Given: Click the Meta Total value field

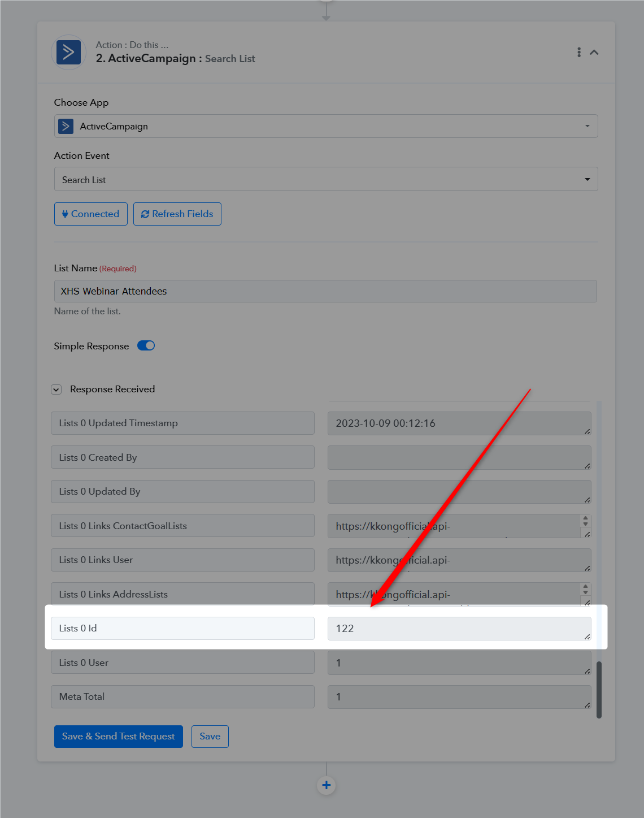Looking at the screenshot, I should click(x=459, y=697).
